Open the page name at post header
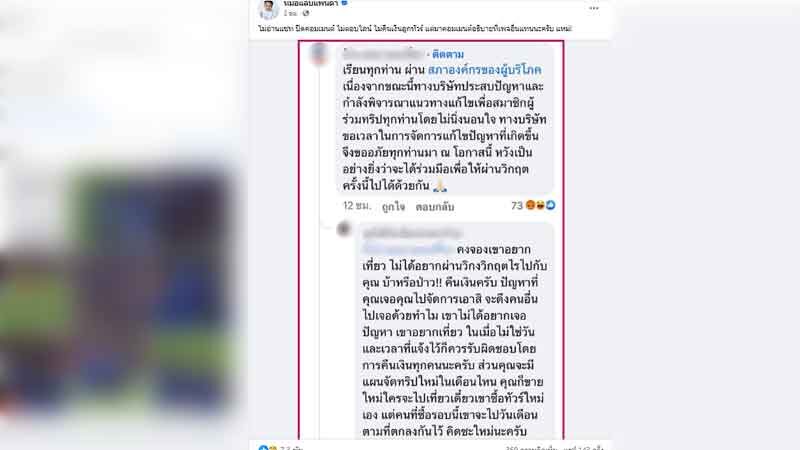Image resolution: width=800 pixels, height=450 pixels. point(311,3)
